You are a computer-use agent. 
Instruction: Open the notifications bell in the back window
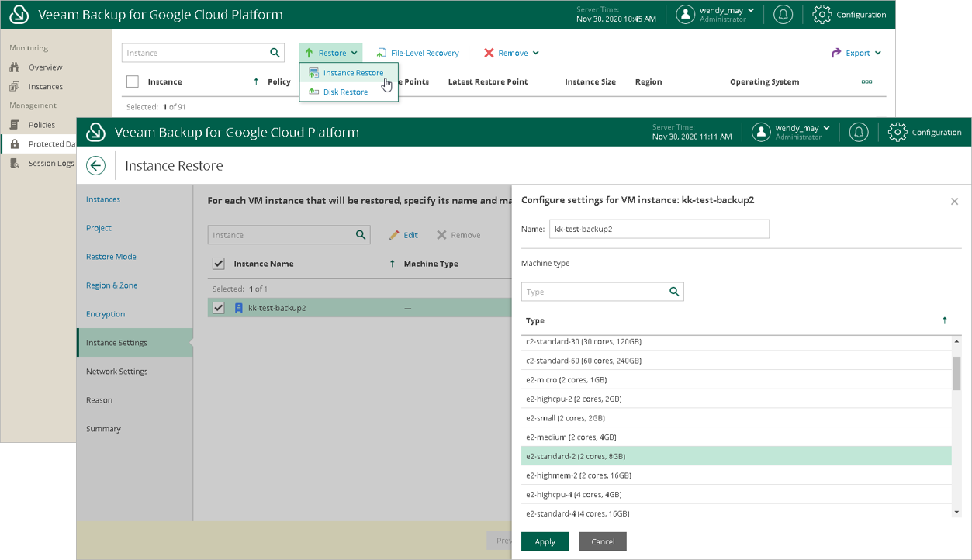point(783,14)
